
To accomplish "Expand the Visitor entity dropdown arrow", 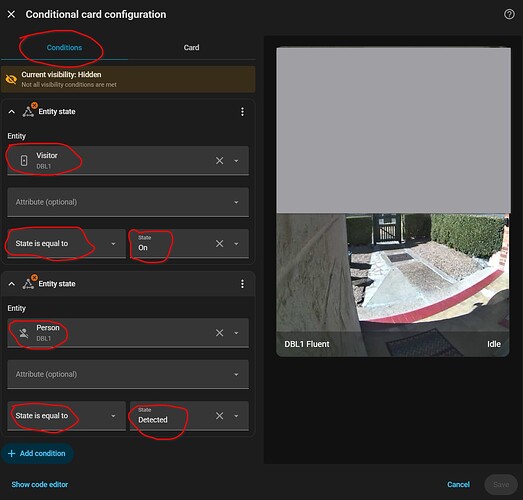I will pos(236,161).
